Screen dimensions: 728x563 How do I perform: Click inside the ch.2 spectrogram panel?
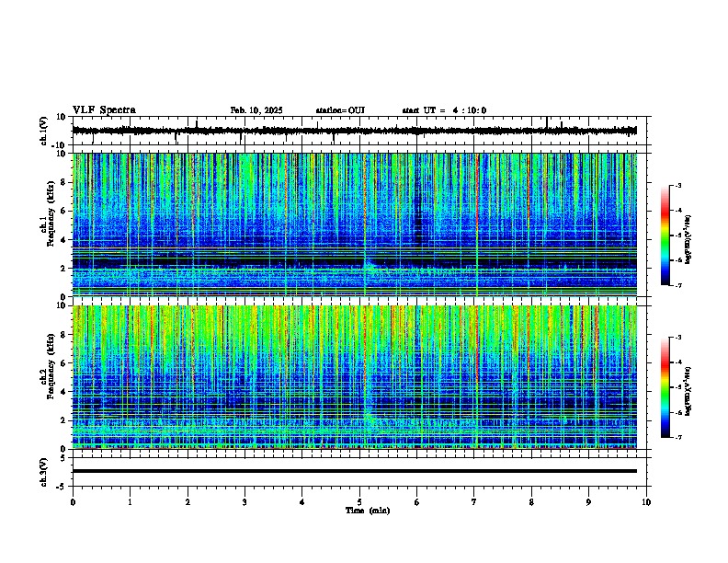pyautogui.click(x=355, y=377)
